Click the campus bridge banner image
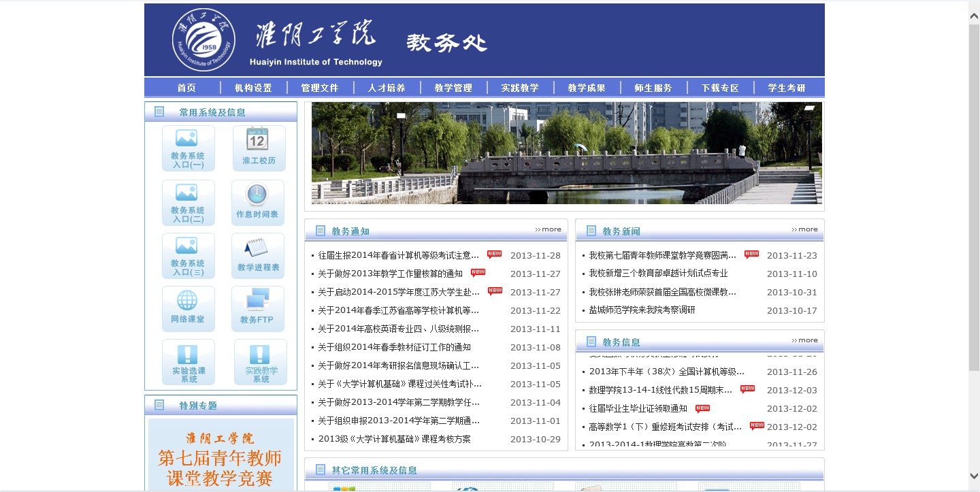This screenshot has width=980, height=492. click(566, 153)
